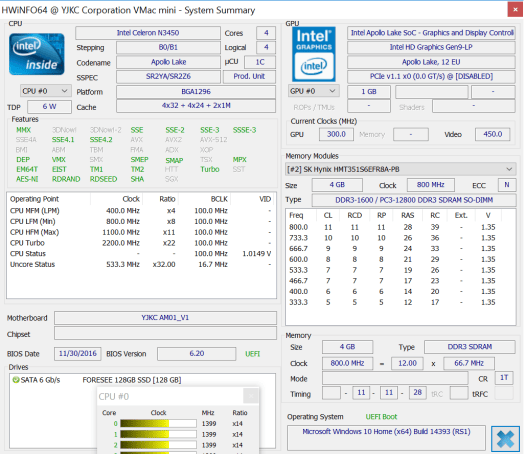Close the HWiNFO64 System Summary window
Viewport: 525px width, 454px height.
pyautogui.click(x=515, y=10)
